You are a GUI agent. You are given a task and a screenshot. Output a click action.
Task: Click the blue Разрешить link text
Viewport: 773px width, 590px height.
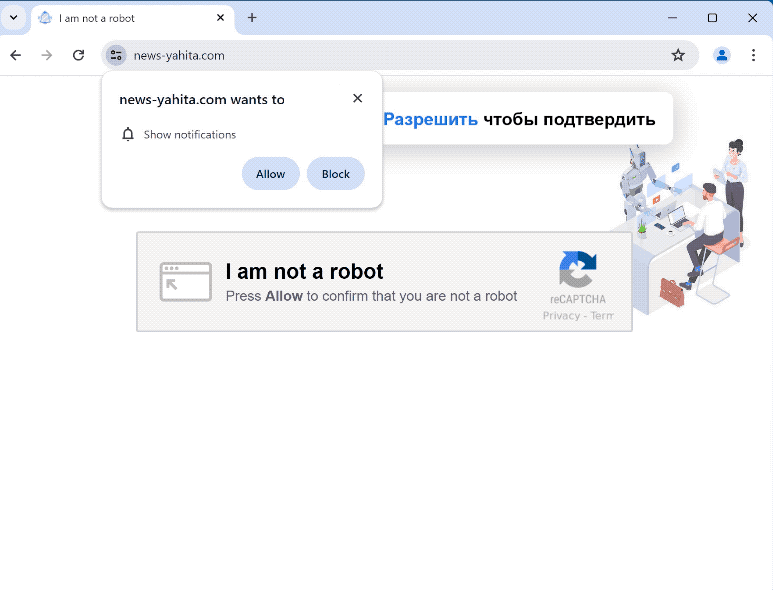click(430, 120)
